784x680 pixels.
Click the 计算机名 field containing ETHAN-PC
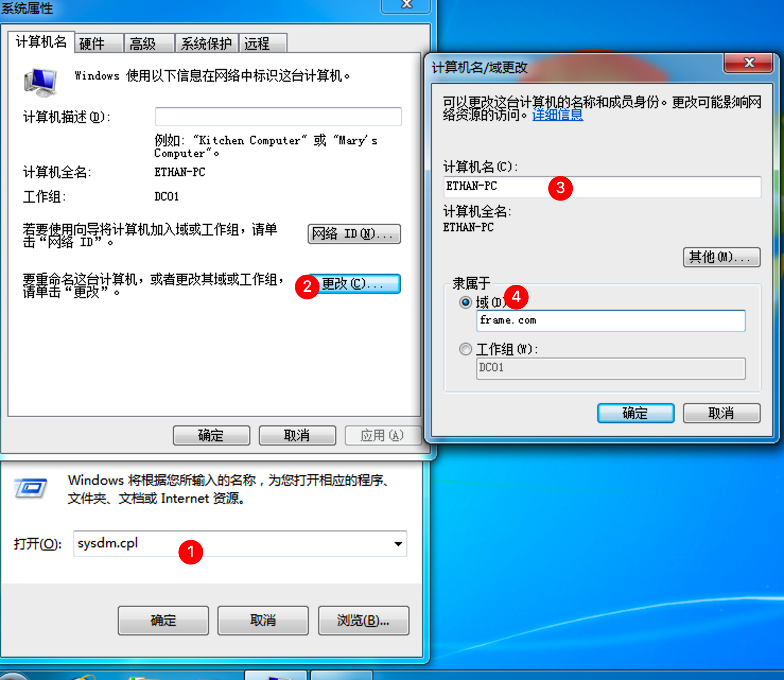[x=602, y=187]
